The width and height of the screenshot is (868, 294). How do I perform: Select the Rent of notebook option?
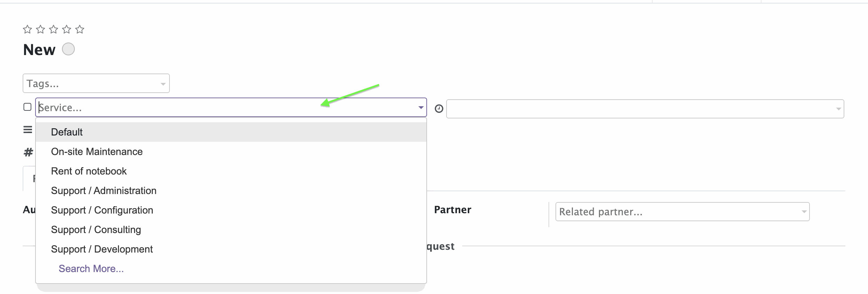click(231, 171)
